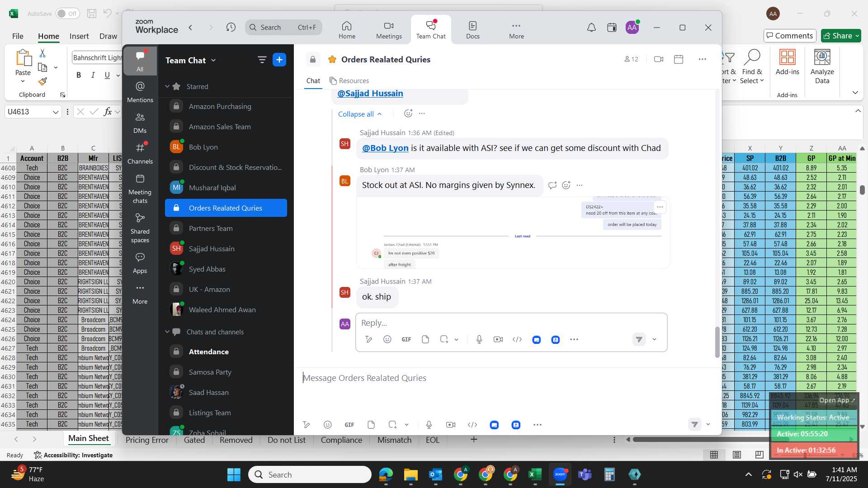The width and height of the screenshot is (868, 488).
Task: Select the Pricing Error sheet tab
Action: [x=147, y=440]
